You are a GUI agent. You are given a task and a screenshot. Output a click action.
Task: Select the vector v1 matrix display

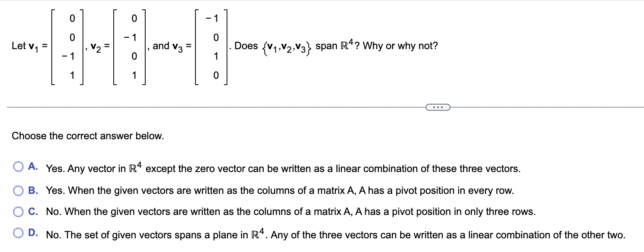[x=66, y=47]
